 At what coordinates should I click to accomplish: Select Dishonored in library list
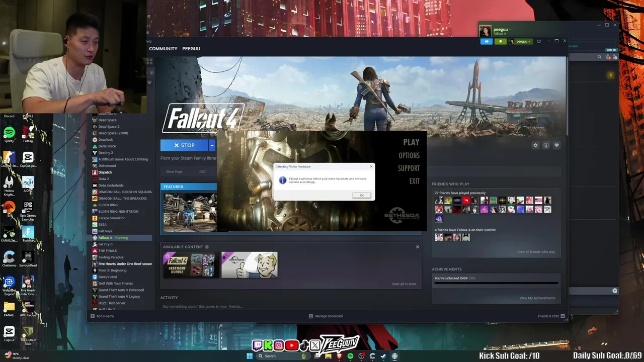pos(107,166)
